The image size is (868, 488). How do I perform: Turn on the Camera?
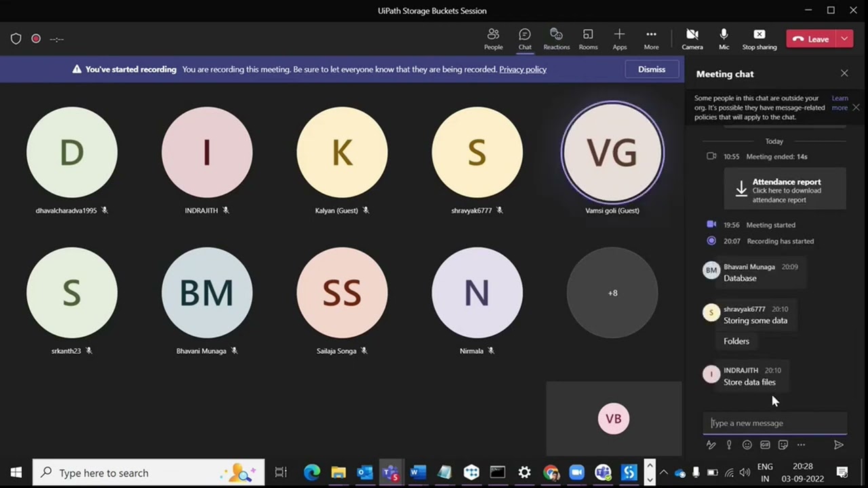[692, 39]
